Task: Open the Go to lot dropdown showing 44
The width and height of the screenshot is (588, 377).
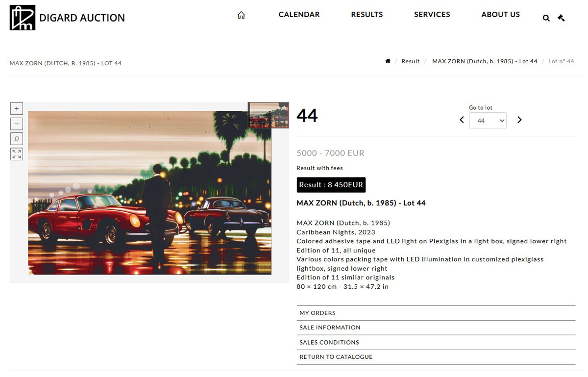Action: [x=488, y=121]
